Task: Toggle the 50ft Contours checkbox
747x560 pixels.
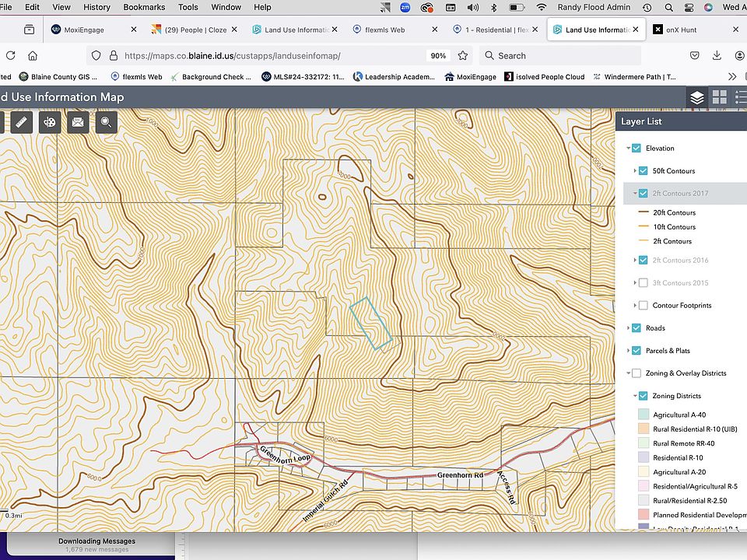Action: (644, 170)
